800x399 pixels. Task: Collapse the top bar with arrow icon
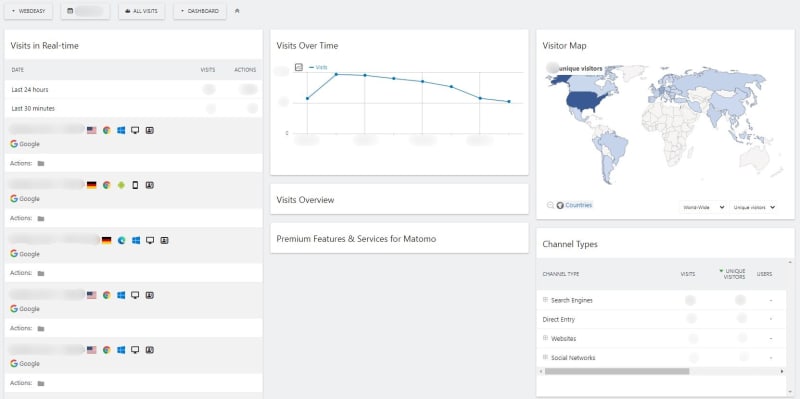[237, 11]
